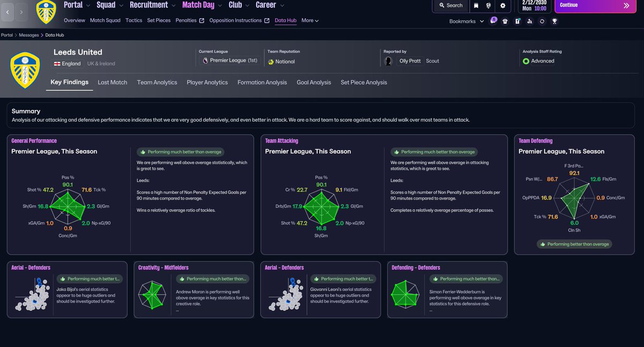Open Giovanni Leoni's Aerial - Defenders card
Screen dimensions: 644x347
point(320,290)
